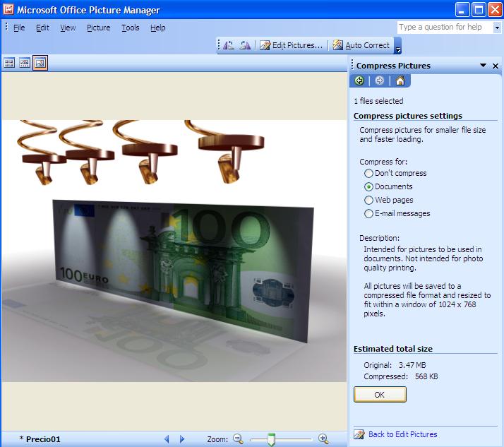Screen dimensions: 504x447
Task: Zoom in with the magnifier plus icon
Action: (323, 439)
